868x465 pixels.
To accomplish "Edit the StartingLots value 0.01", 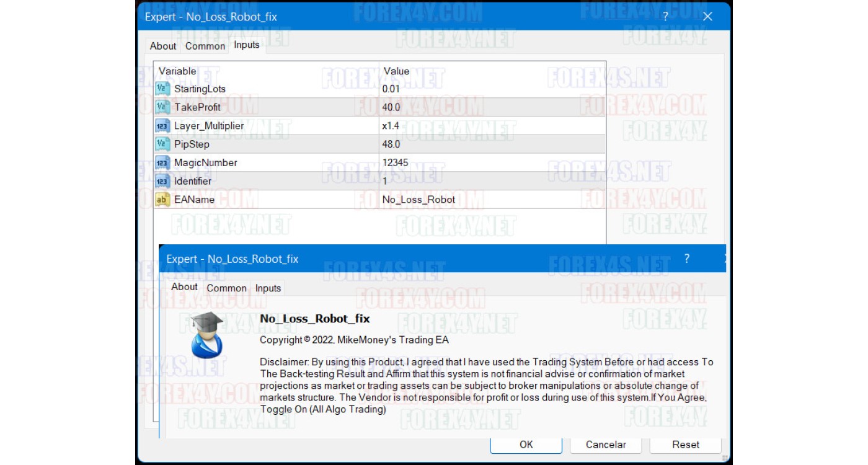I will click(x=391, y=89).
